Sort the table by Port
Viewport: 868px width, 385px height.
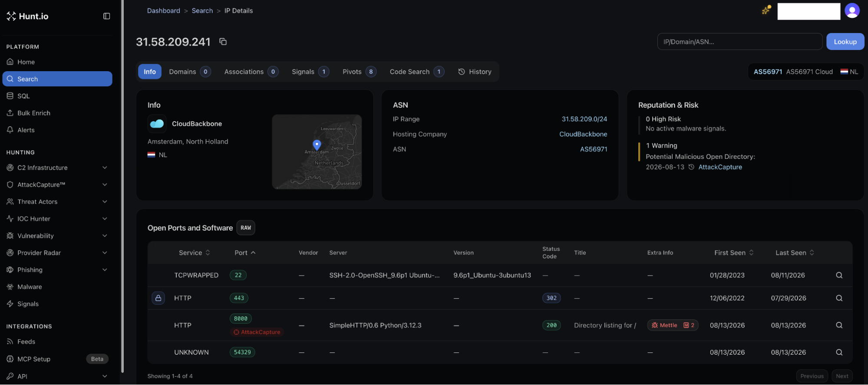click(x=245, y=253)
